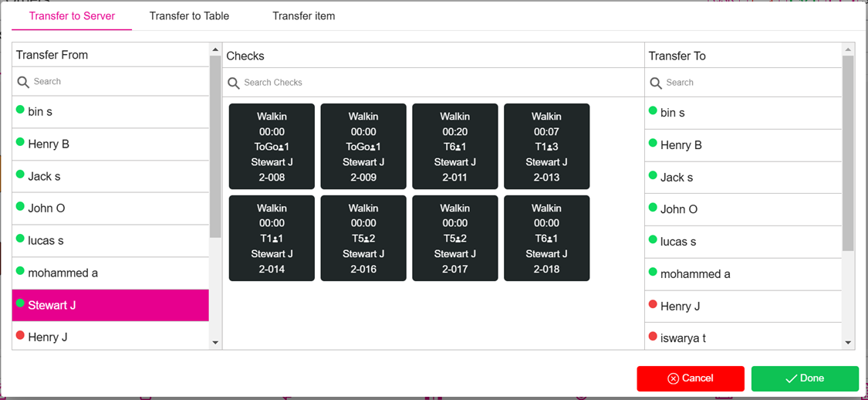Select the Transfer to Server tab

pos(72,15)
